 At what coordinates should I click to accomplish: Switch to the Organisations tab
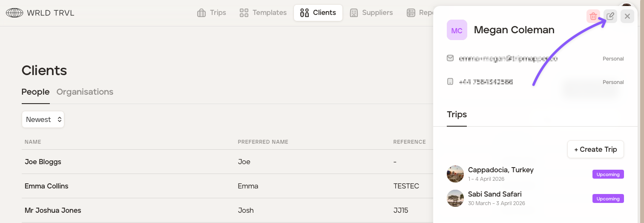[x=85, y=92]
